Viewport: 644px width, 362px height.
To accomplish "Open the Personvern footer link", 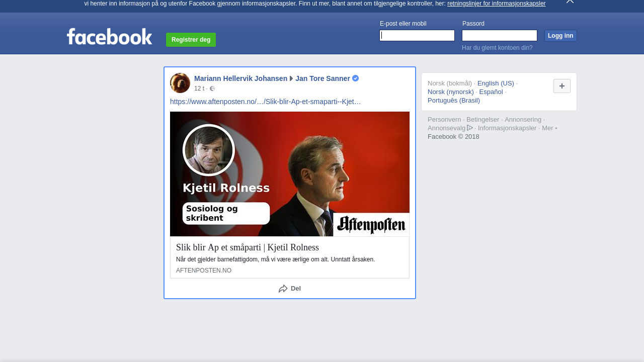I will [444, 120].
